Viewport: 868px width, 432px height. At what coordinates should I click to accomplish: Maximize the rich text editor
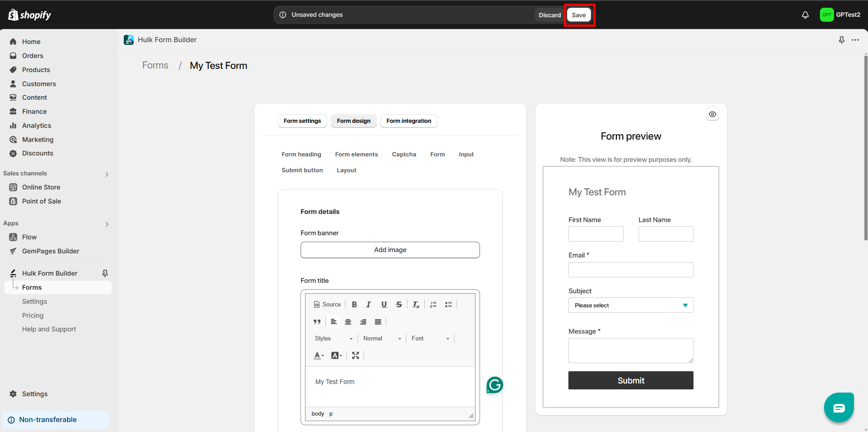tap(355, 355)
